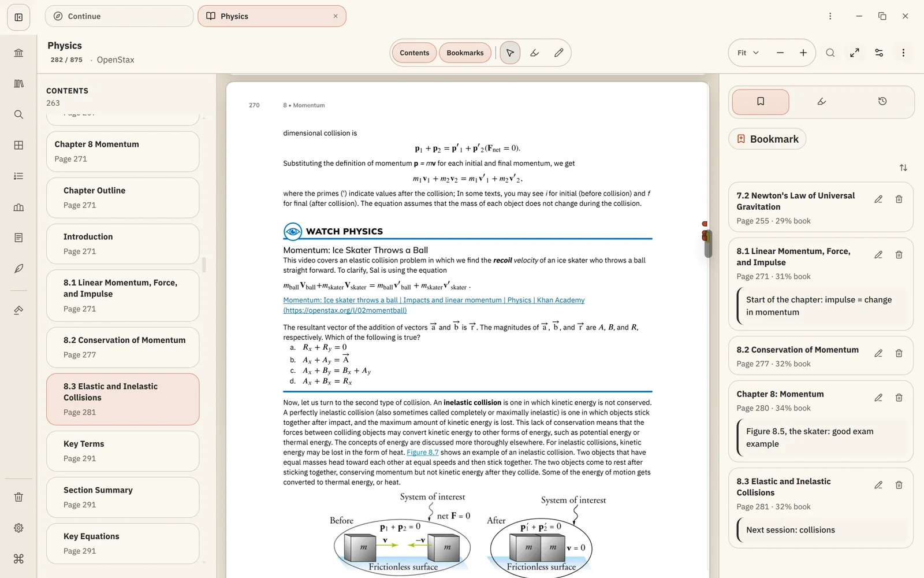This screenshot has width=924, height=578.
Task: Open the Chapter Outline contents entry
Action: (123, 198)
